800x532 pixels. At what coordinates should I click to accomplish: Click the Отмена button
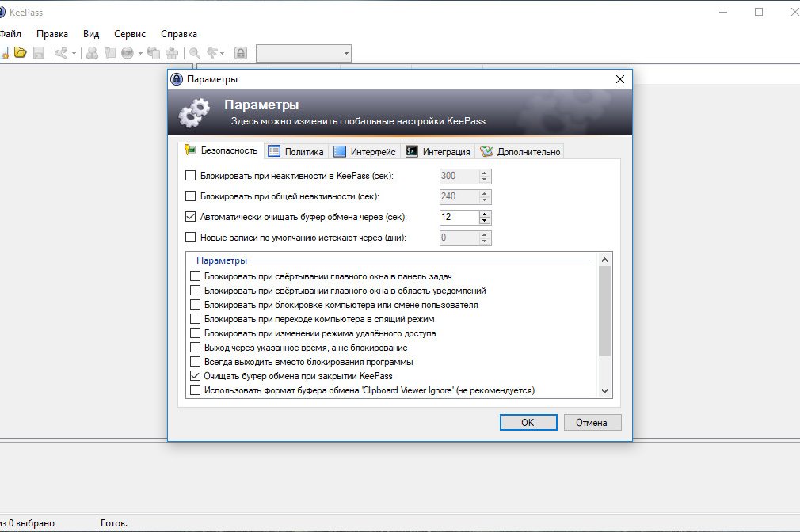(592, 422)
